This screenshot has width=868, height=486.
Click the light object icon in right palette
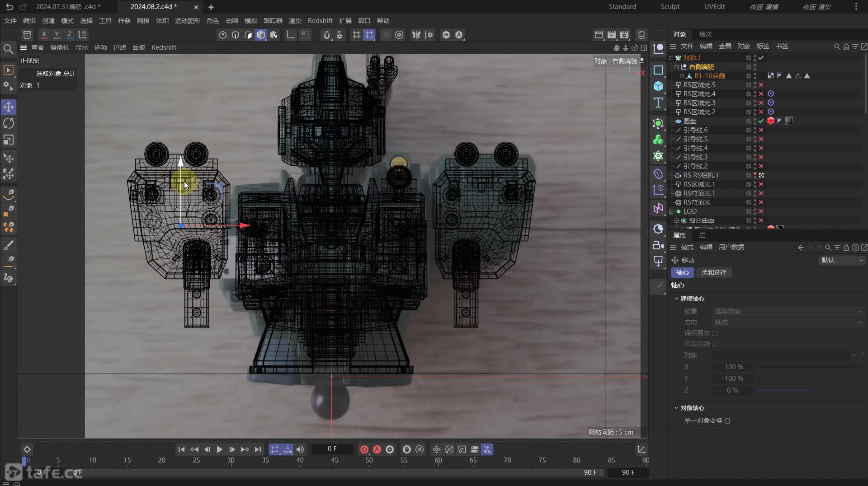[x=658, y=262]
